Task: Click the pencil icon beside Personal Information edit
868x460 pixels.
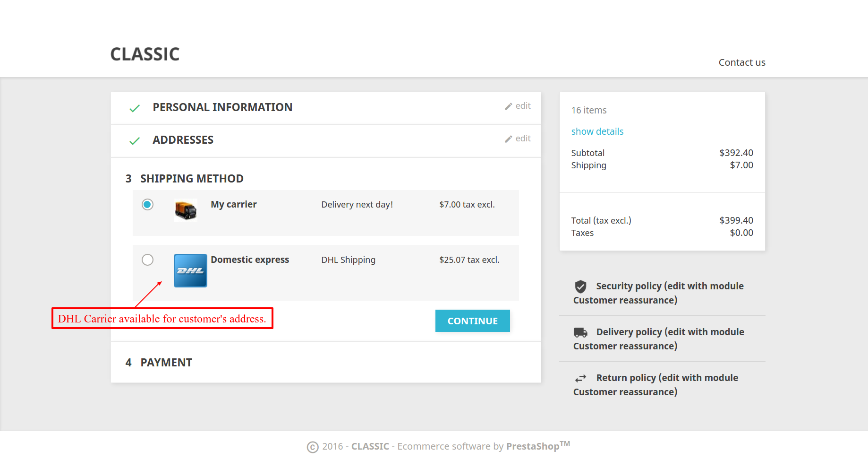Action: pyautogui.click(x=509, y=106)
